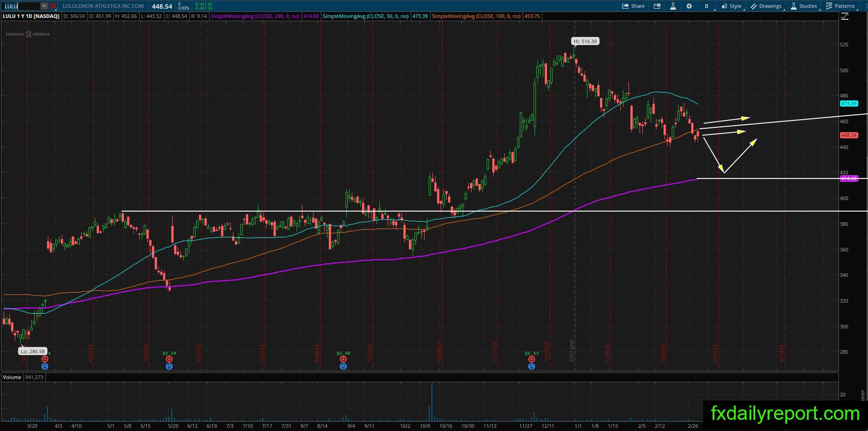
Task: Open the Drawings menu
Action: click(766, 6)
